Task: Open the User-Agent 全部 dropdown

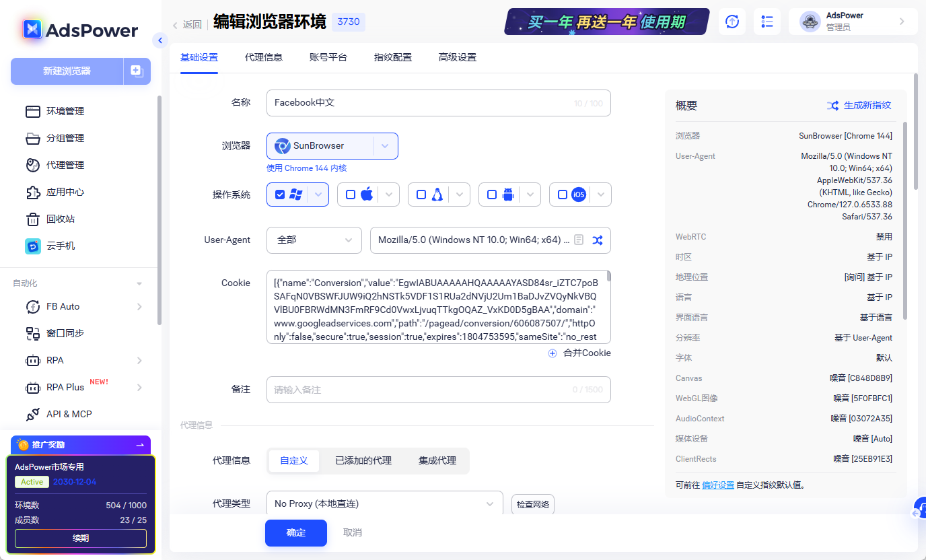Action: click(314, 240)
